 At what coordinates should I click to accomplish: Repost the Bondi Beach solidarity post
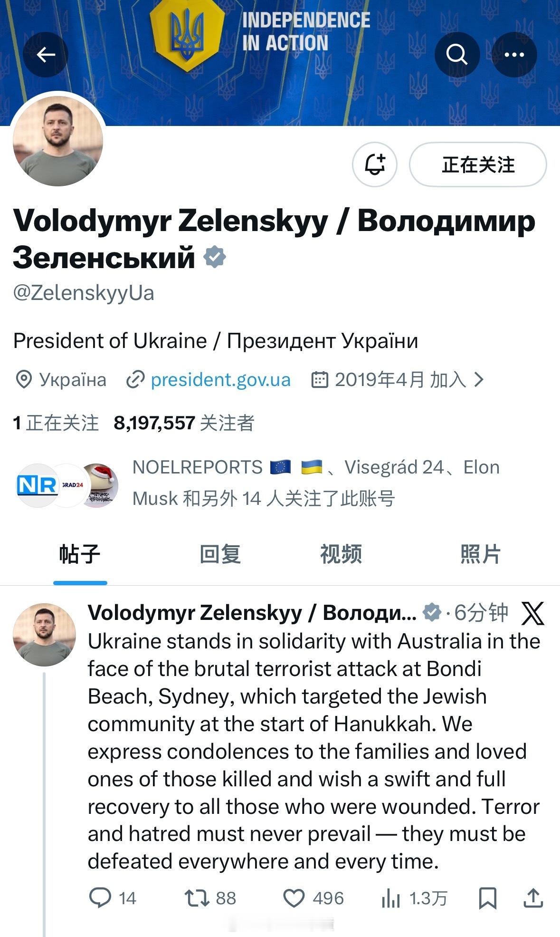pyautogui.click(x=197, y=898)
